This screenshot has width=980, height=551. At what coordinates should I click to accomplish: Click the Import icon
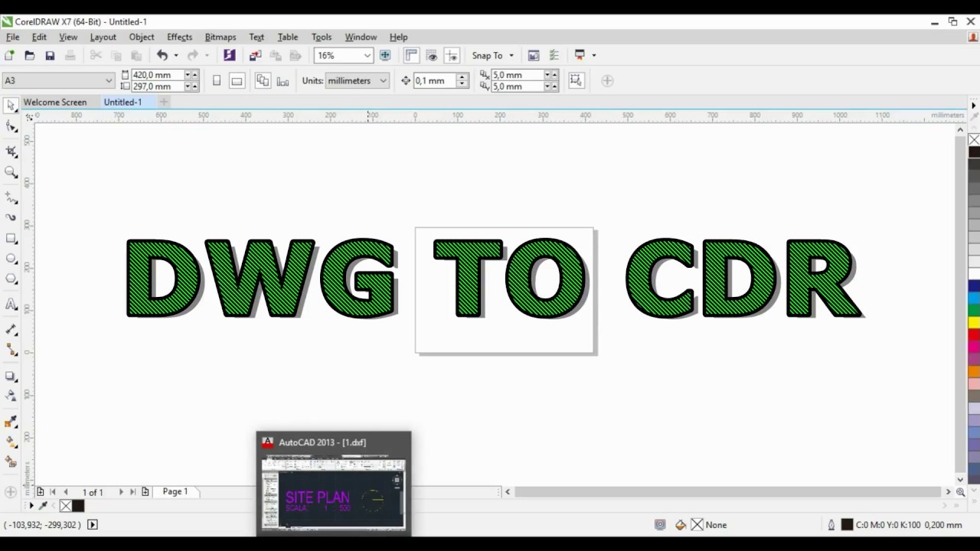[255, 55]
